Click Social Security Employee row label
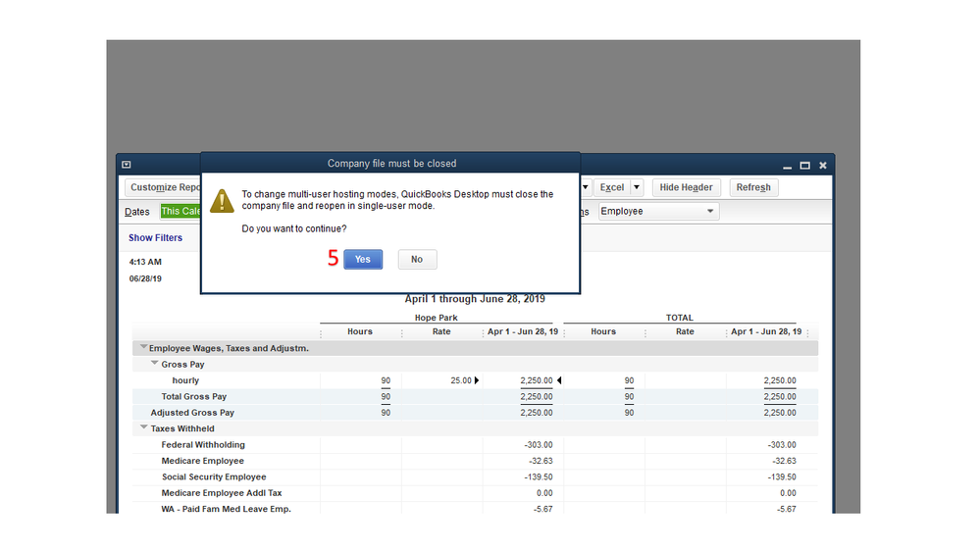The width and height of the screenshot is (980, 551). click(x=214, y=477)
